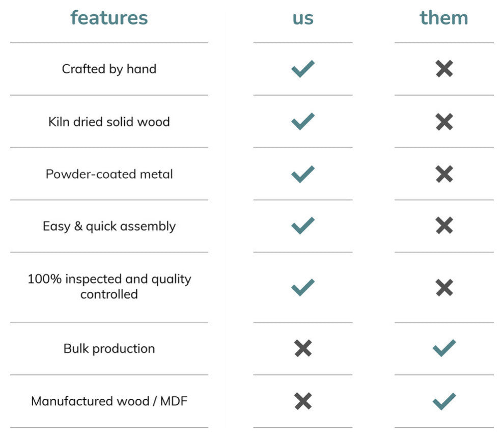The height and width of the screenshot is (438, 504).
Task: Click the 'them' X for Crafted by hand
Action: click(444, 69)
